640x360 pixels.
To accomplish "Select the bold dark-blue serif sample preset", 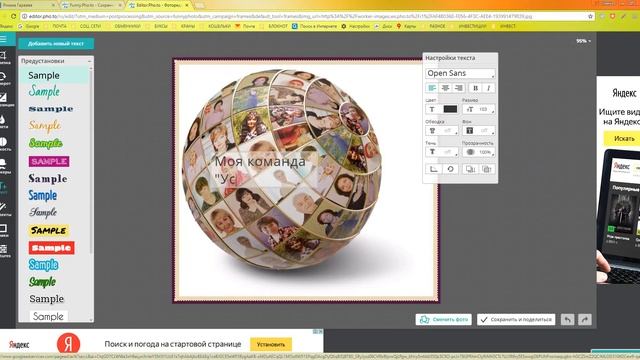I will pos(51,109).
